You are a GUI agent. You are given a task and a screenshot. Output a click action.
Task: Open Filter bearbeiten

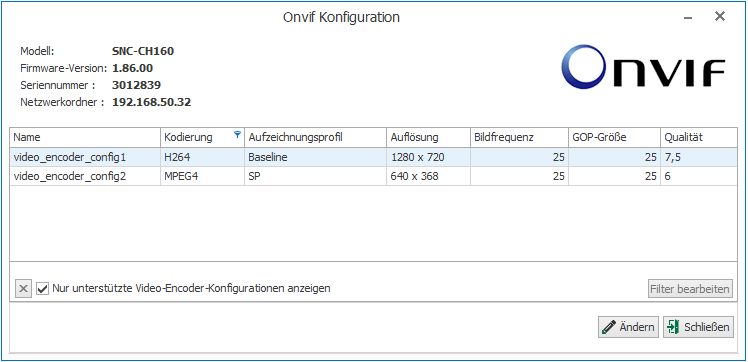click(690, 289)
